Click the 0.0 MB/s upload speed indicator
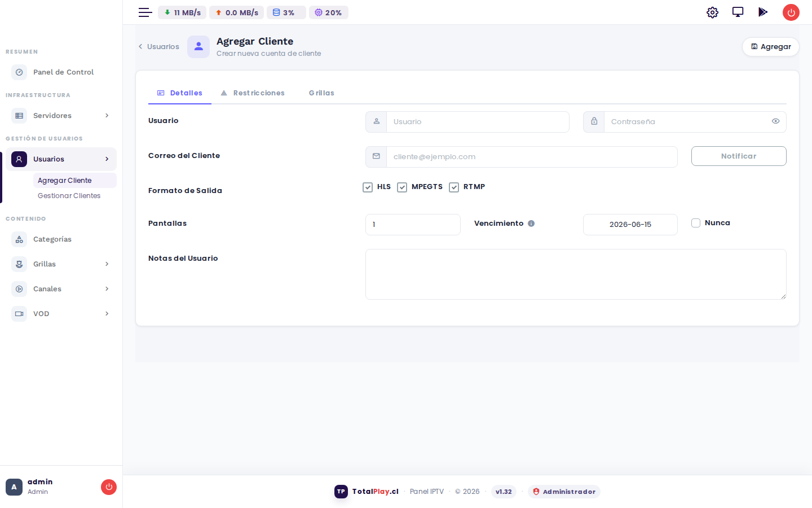Screen dimensions: 812x508 pos(237,12)
